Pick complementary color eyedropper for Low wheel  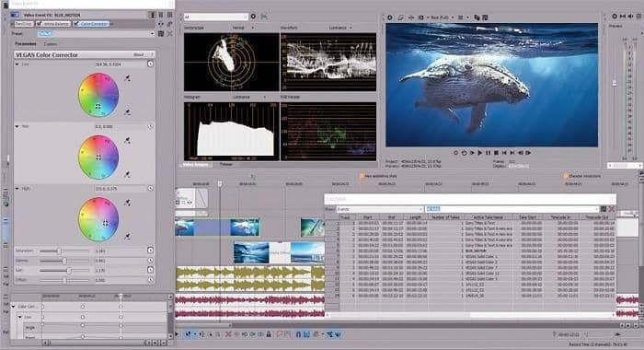click(127, 77)
